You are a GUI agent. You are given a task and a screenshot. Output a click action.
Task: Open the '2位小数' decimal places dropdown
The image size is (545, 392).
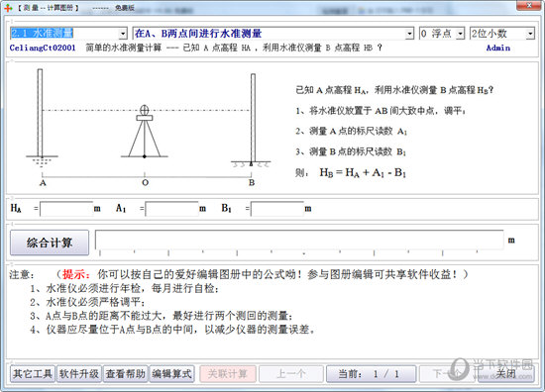click(x=530, y=34)
